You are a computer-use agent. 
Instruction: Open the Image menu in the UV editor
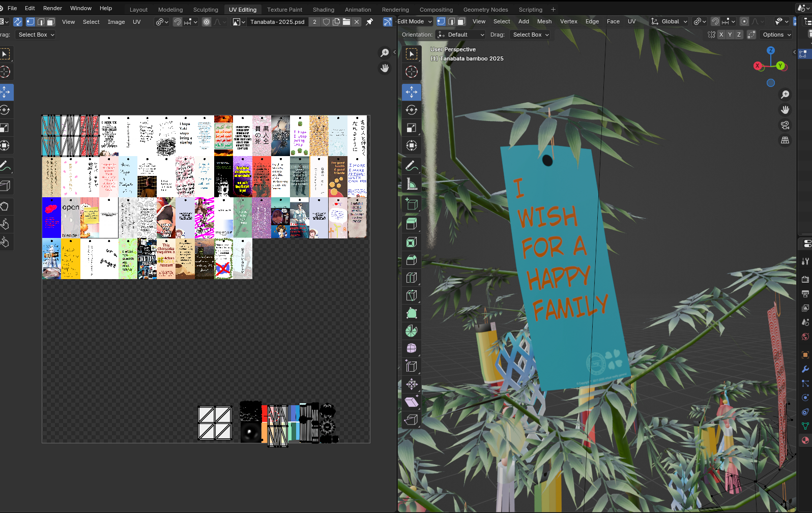coord(116,22)
